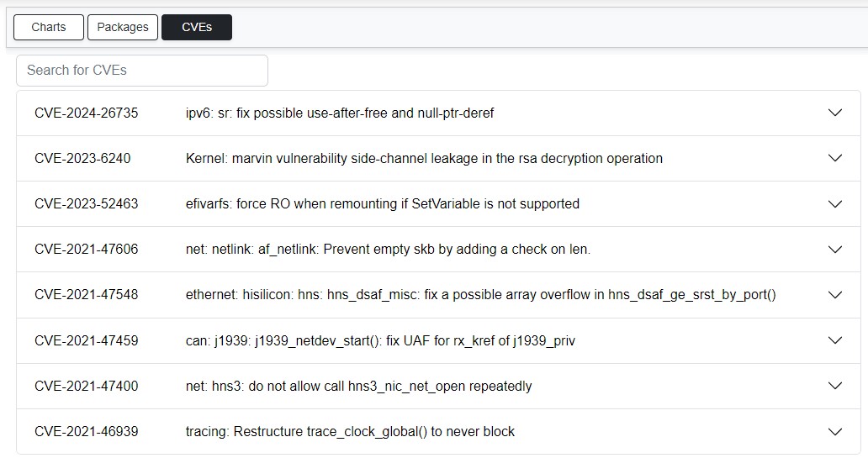Click the CVE-2021-47606 identifier
This screenshot has height=458, width=868.
pos(86,249)
